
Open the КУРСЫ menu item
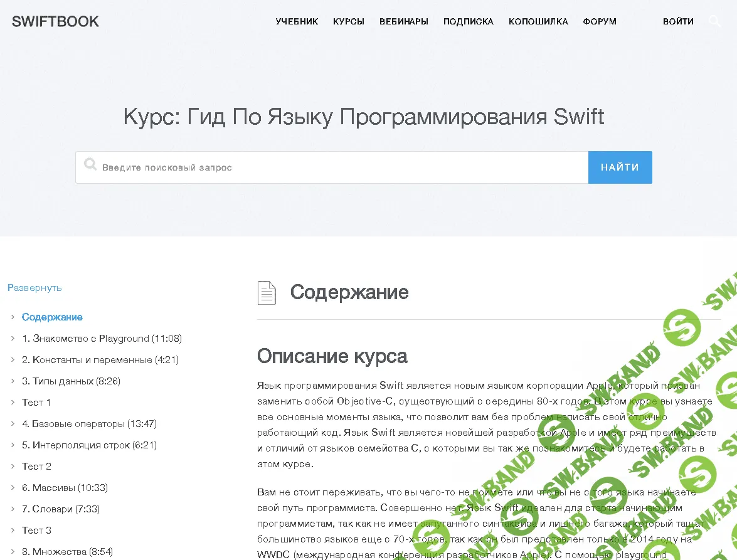(x=348, y=21)
